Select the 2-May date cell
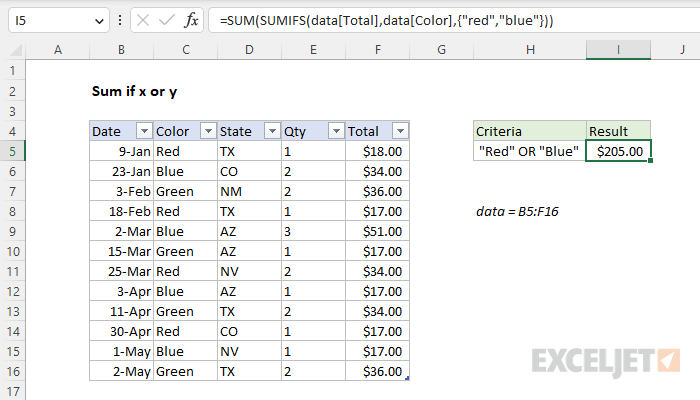This screenshot has width=700, height=400. (121, 371)
